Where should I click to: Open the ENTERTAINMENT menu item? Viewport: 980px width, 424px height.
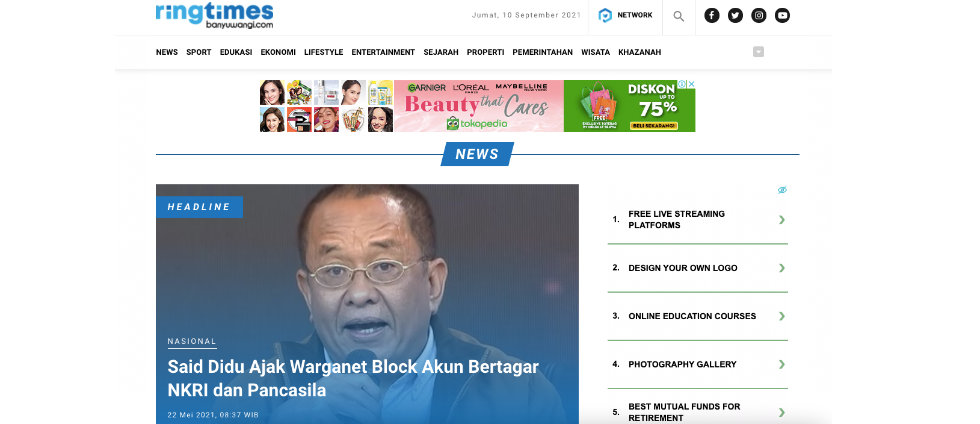(x=383, y=52)
